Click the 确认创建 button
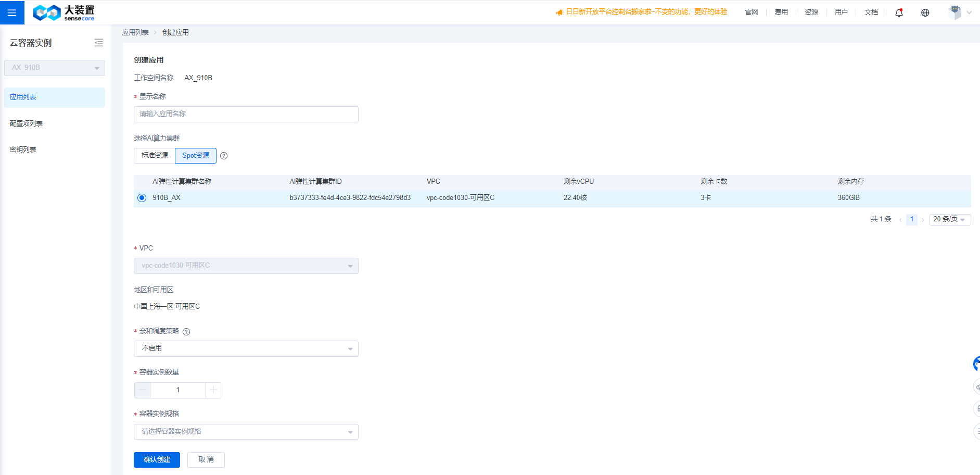This screenshot has height=475, width=980. [157, 459]
